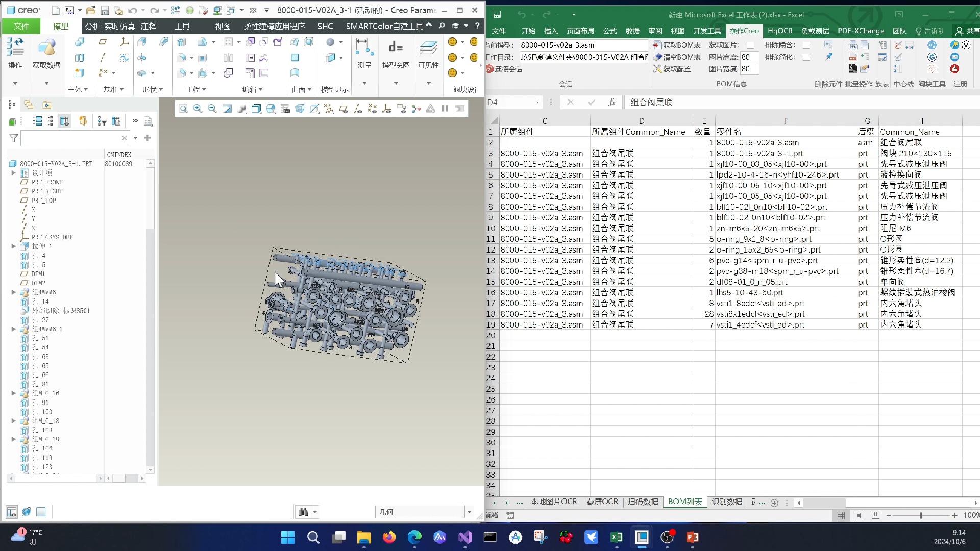This screenshot has width=980, height=551.
Task: Expand the 拉伸 1 tree node
Action: 14,246
